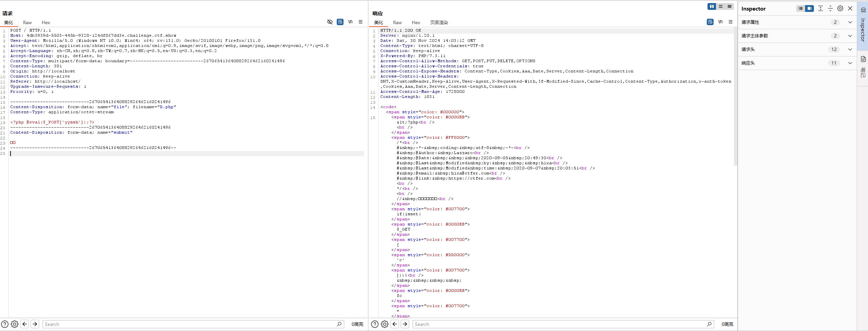Screen dimensions: 868x331
Task: Open request search settings gear
Action: click(15, 324)
